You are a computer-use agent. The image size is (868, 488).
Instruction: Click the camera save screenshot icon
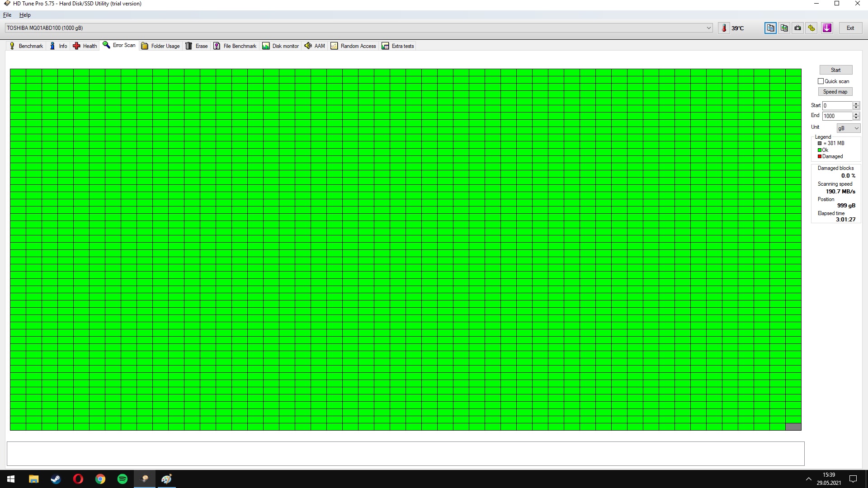coord(797,28)
